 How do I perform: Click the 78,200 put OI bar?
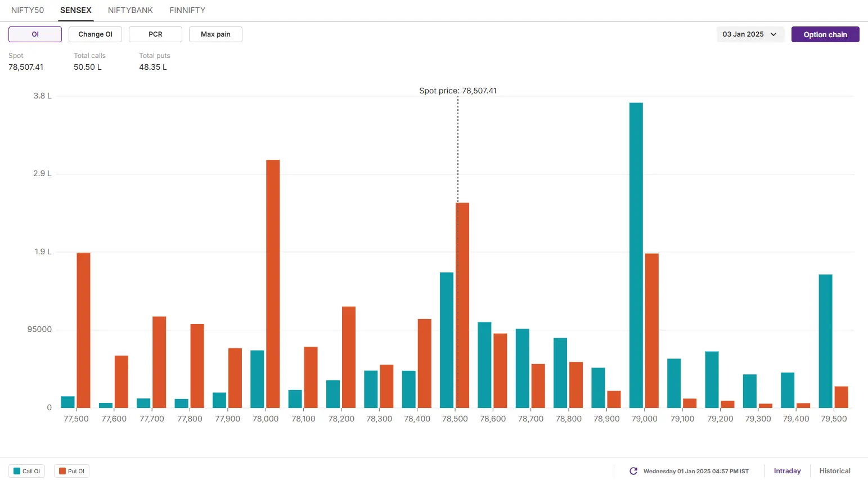click(x=349, y=357)
